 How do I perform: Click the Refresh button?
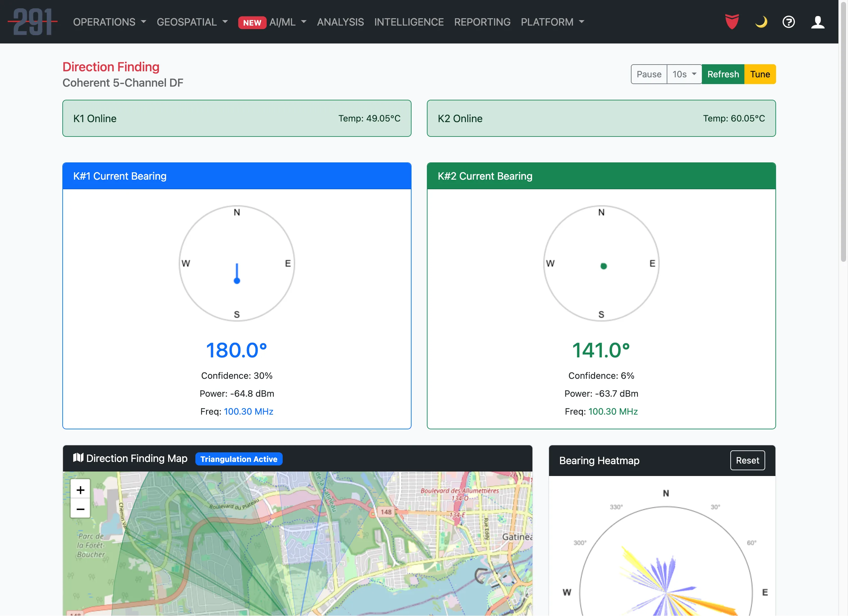[723, 74]
